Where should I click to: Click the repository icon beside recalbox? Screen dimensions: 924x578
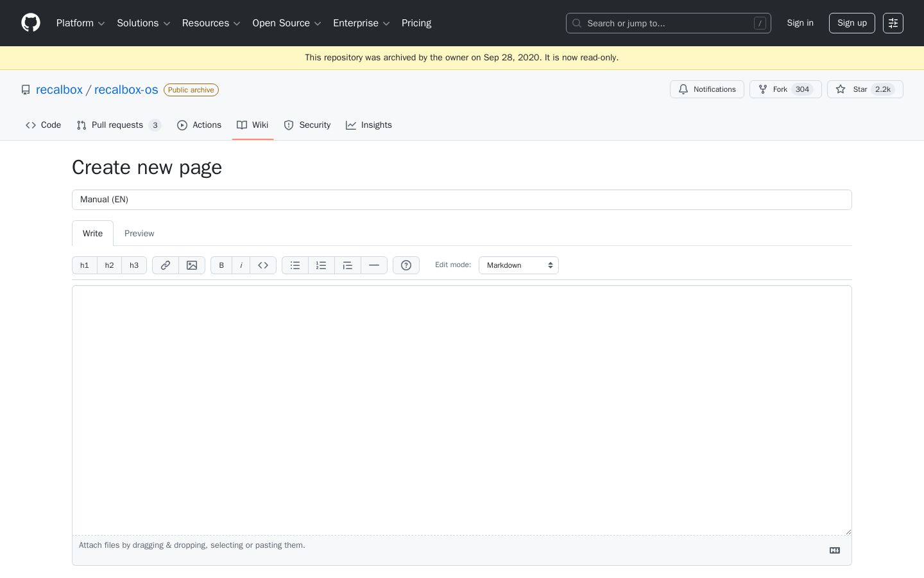pyautogui.click(x=26, y=90)
